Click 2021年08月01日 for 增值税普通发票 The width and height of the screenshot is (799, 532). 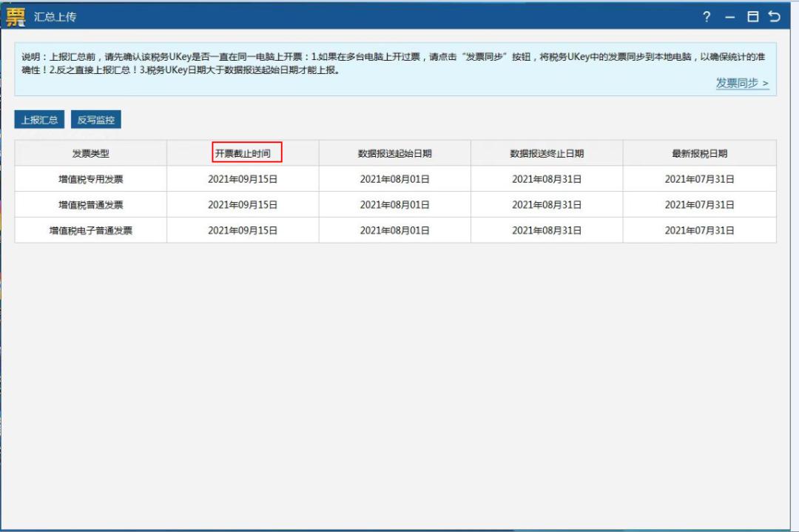tap(395, 204)
